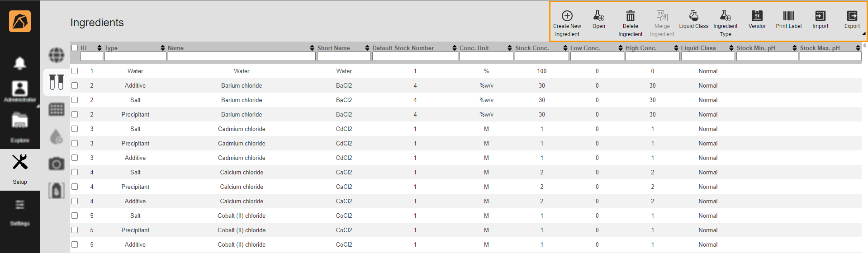
Task: Open the camera sidebar icon
Action: pyautogui.click(x=57, y=164)
